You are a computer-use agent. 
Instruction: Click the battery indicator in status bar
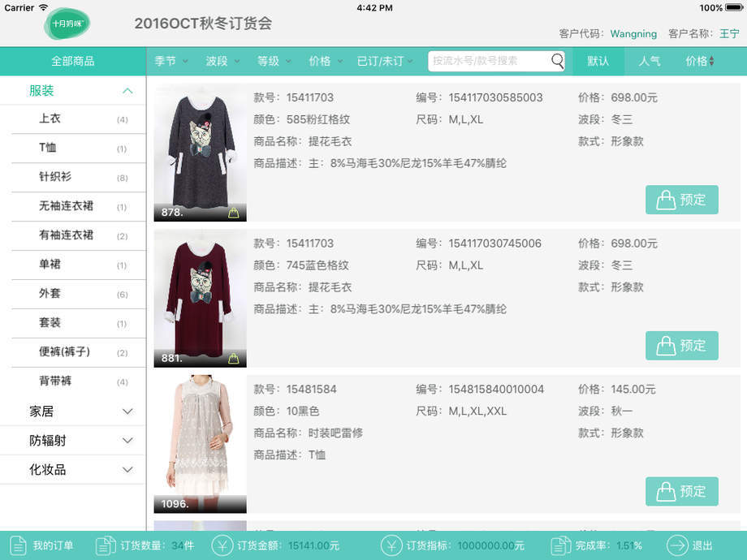point(734,7)
